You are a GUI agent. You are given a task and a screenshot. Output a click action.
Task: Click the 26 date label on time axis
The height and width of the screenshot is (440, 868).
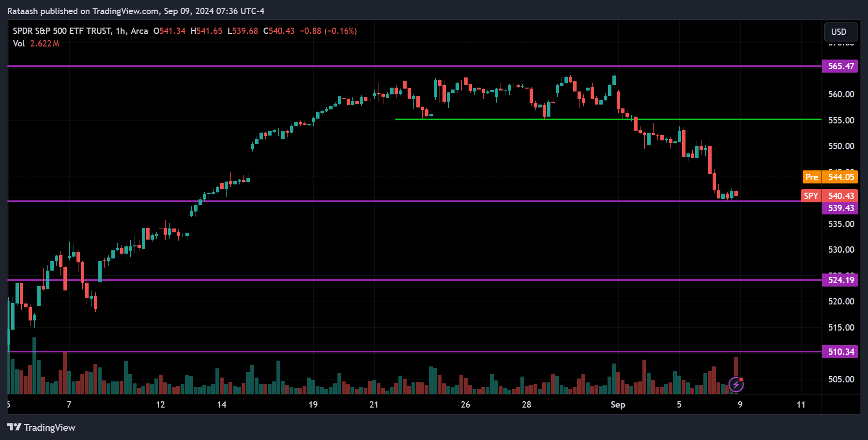465,405
